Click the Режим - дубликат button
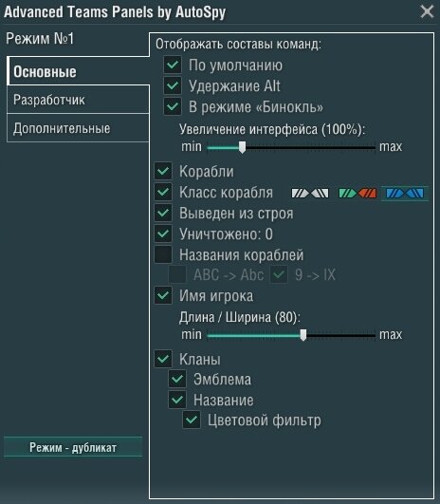 click(x=73, y=447)
